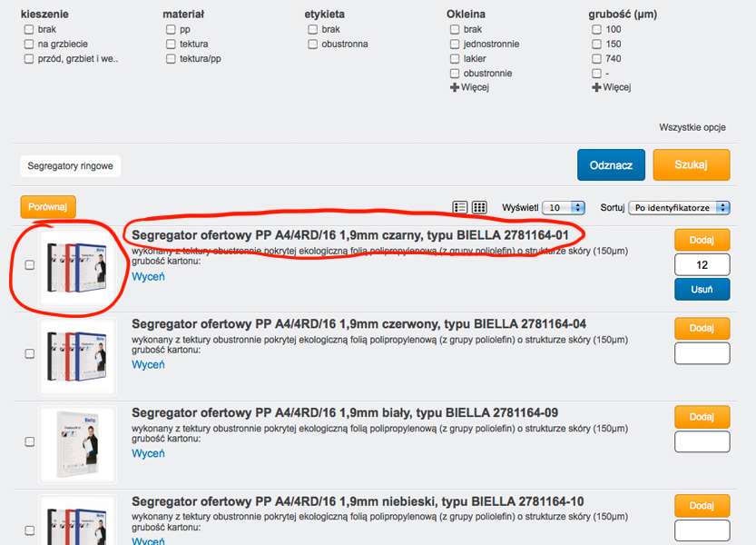Select Okleina 'obustronnie' checkbox
This screenshot has width=756, height=545.
click(x=455, y=74)
